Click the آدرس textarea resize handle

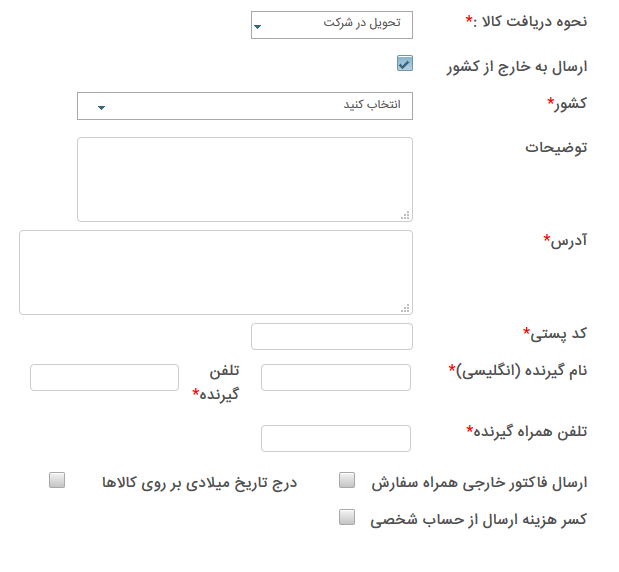click(x=405, y=308)
